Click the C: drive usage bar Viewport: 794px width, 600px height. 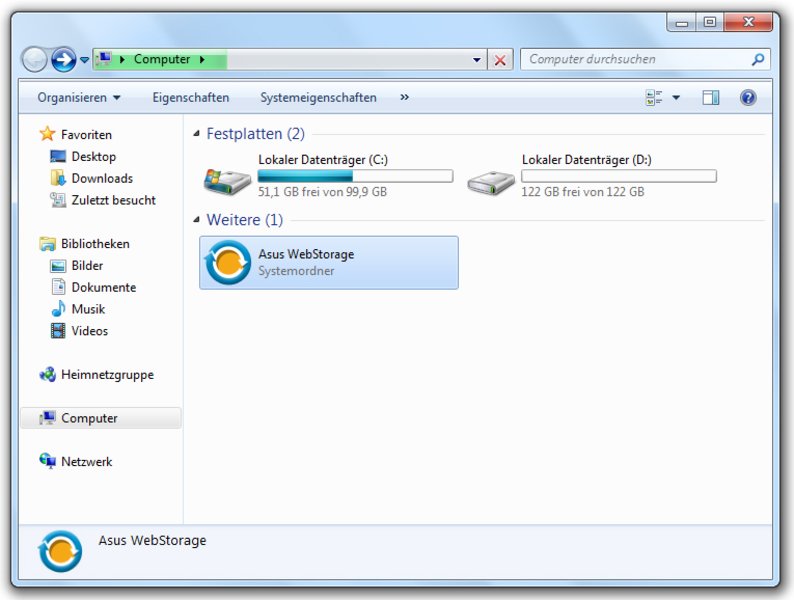coord(355,176)
